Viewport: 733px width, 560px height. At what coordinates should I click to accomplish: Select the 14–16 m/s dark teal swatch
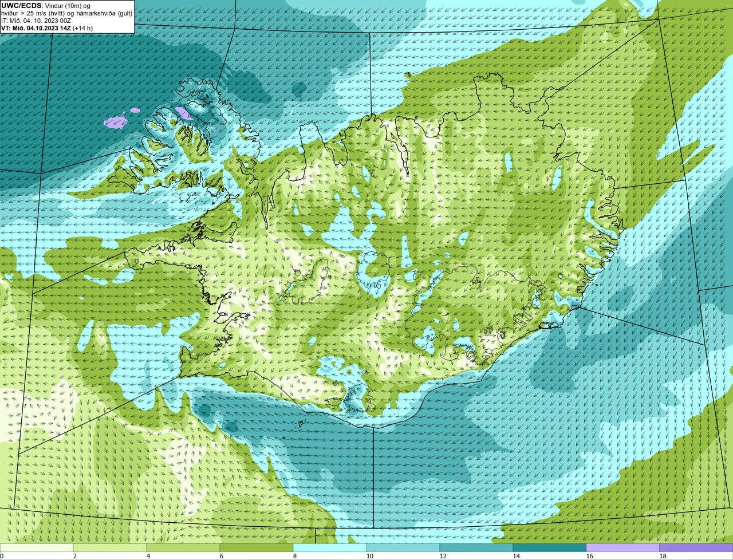[550, 547]
